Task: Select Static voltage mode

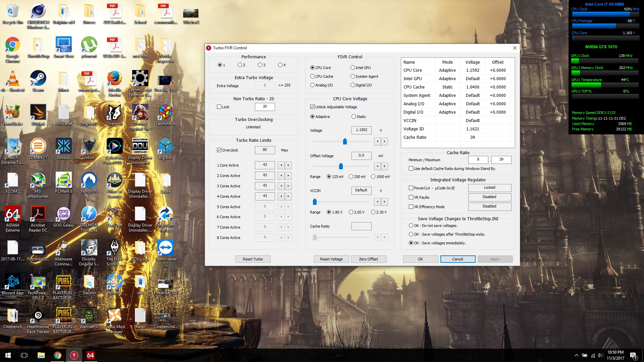Action: coord(359,117)
